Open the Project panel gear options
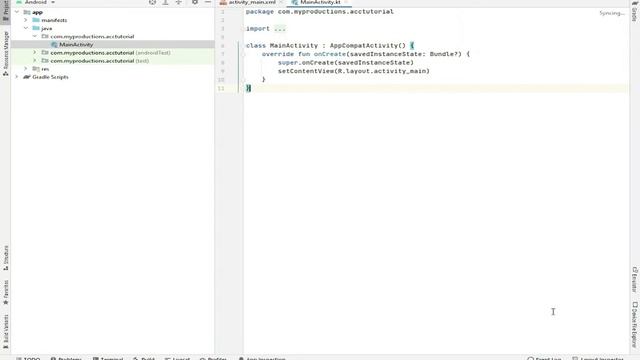Screen dimensions: 640x360 [x=195, y=2]
